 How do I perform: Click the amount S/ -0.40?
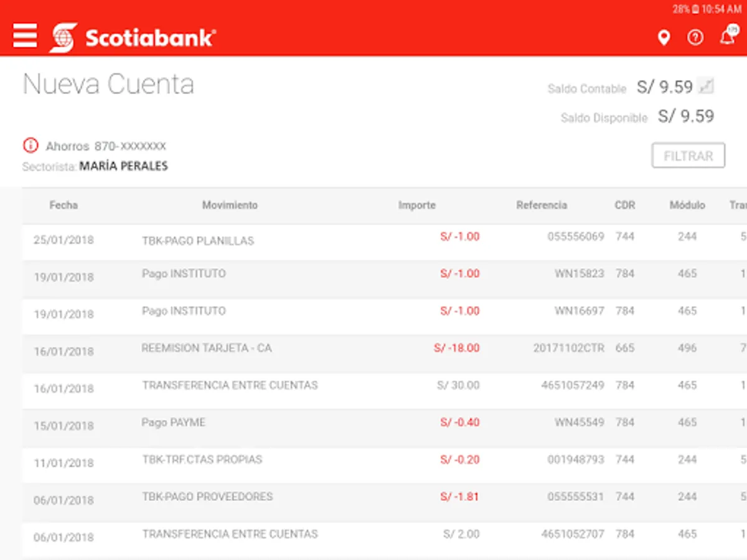click(460, 422)
